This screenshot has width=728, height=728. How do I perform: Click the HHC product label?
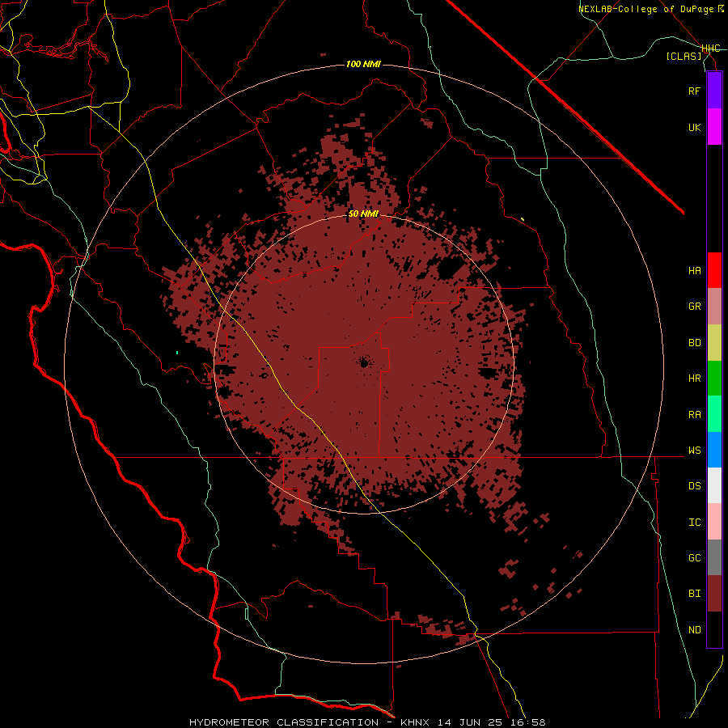click(x=711, y=49)
